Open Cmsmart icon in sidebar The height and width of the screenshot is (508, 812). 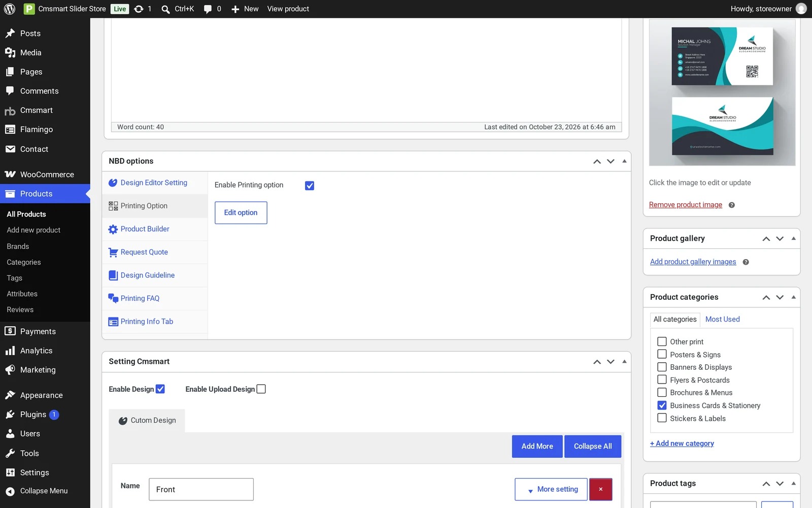(x=10, y=111)
